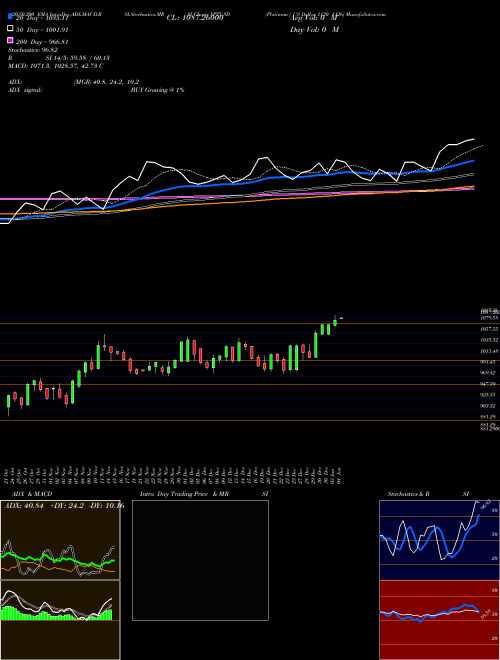Click the '50 Day = 1001.91' legend text
The height and width of the screenshot is (660, 500).
[x=42, y=30]
